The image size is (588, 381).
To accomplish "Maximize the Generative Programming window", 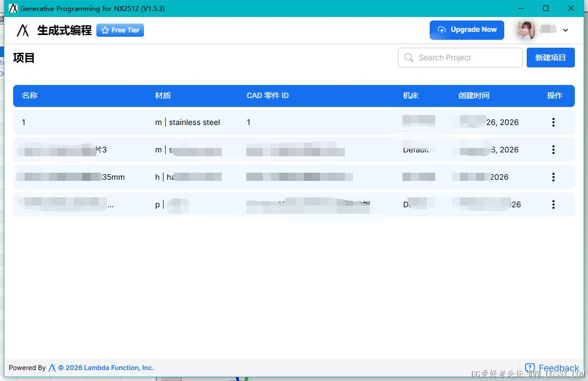I will click(x=546, y=8).
